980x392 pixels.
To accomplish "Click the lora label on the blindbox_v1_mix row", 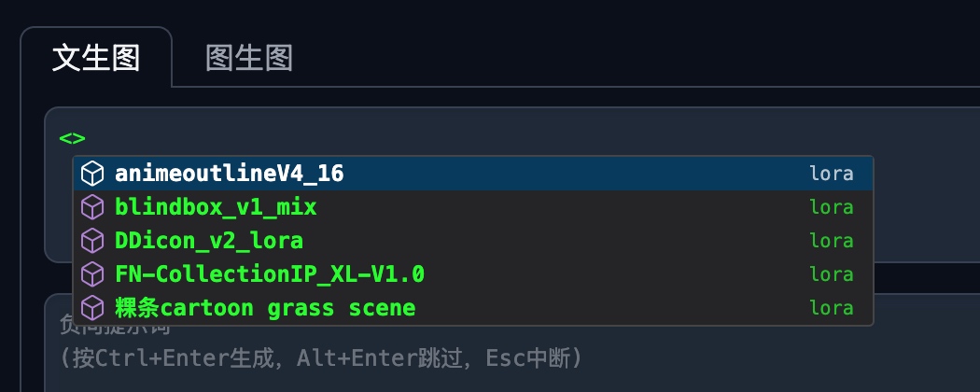I will (x=831, y=207).
